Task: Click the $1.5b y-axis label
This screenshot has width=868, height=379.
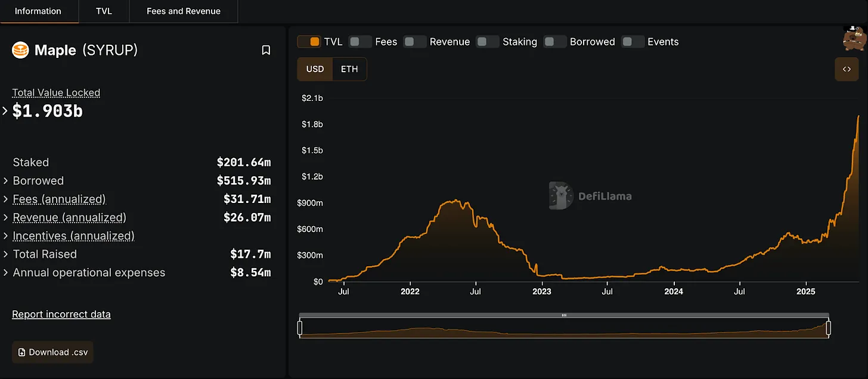Action: click(x=312, y=150)
